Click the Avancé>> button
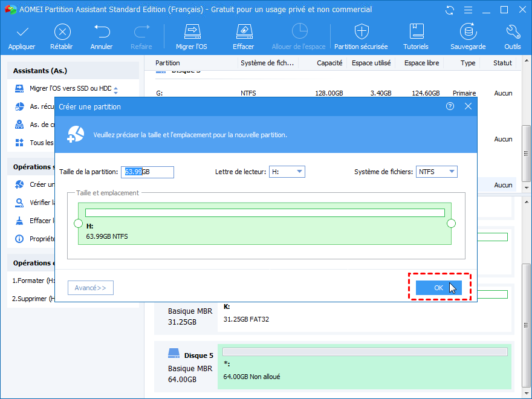 click(91, 288)
